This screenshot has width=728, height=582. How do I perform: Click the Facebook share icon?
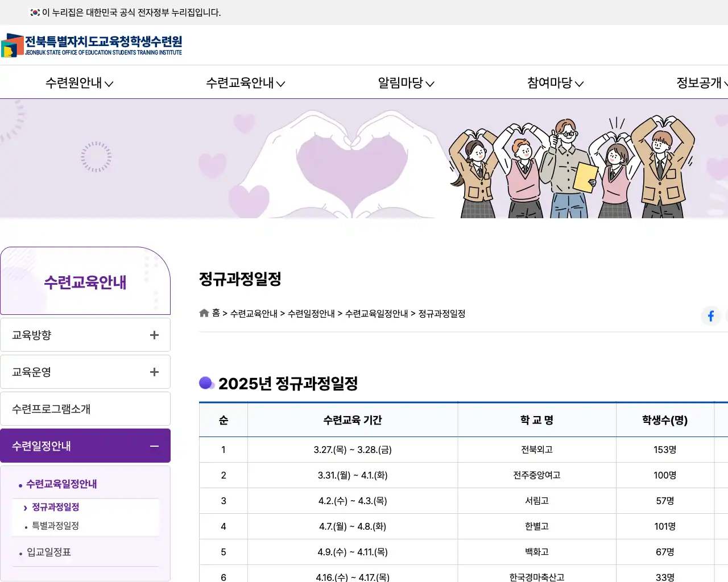point(710,316)
